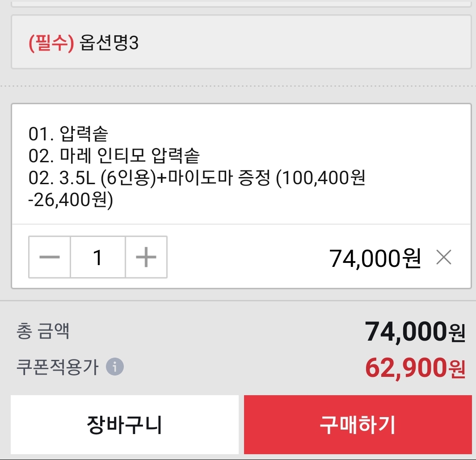Click the quantity field showing 1
The width and height of the screenshot is (476, 460).
pos(97,257)
